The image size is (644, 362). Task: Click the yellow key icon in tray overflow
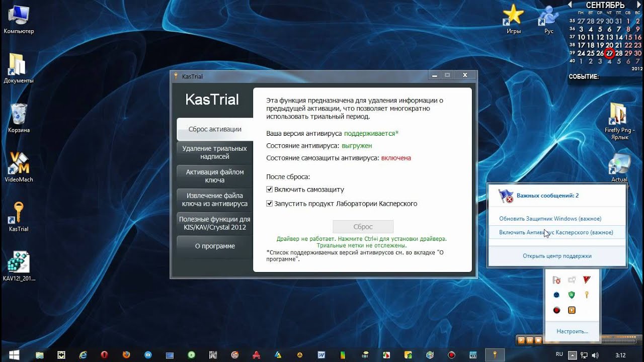click(x=587, y=295)
